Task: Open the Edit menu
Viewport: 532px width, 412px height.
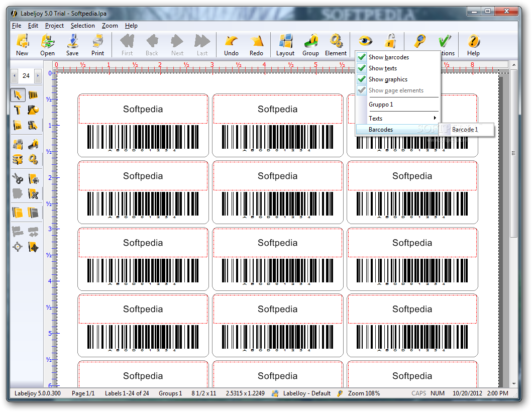Action: (x=33, y=26)
